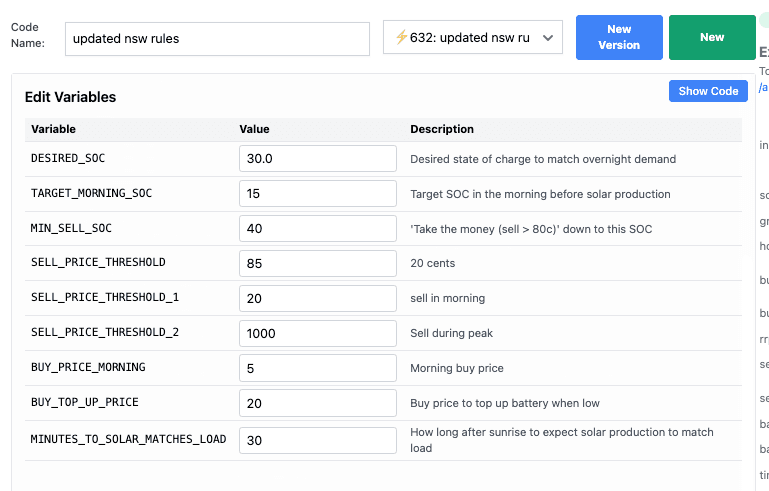Click the MIN_SELL_SOC variable name
The height and width of the screenshot is (491, 769).
[x=71, y=228]
